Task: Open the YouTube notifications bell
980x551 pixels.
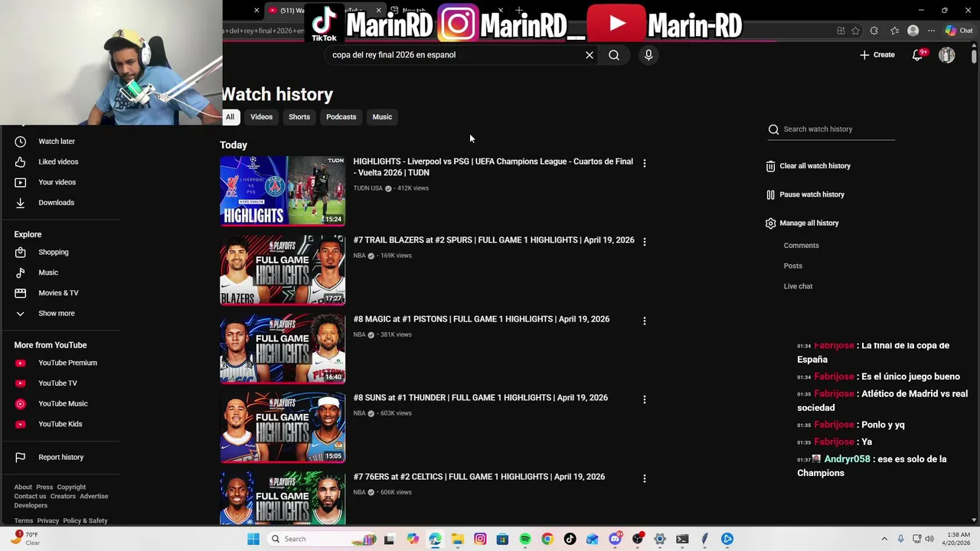Action: (x=918, y=55)
